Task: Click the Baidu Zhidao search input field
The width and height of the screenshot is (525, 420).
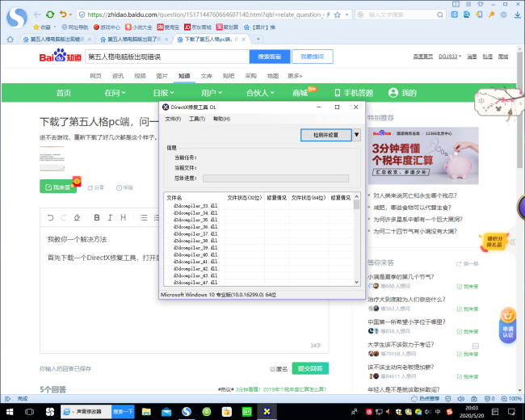Action: point(167,57)
